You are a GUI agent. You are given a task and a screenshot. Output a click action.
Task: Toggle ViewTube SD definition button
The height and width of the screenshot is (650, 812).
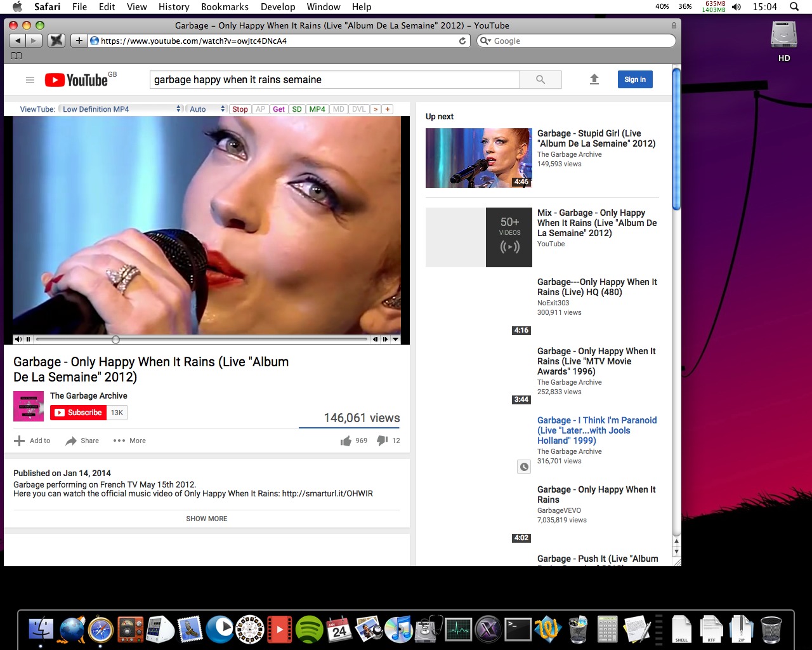[x=297, y=109]
